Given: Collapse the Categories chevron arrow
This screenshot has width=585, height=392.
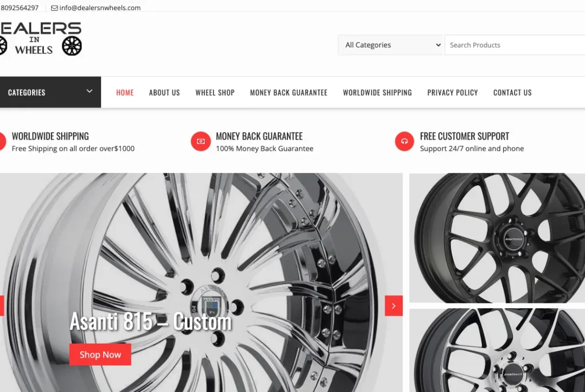Looking at the screenshot, I should (89, 92).
